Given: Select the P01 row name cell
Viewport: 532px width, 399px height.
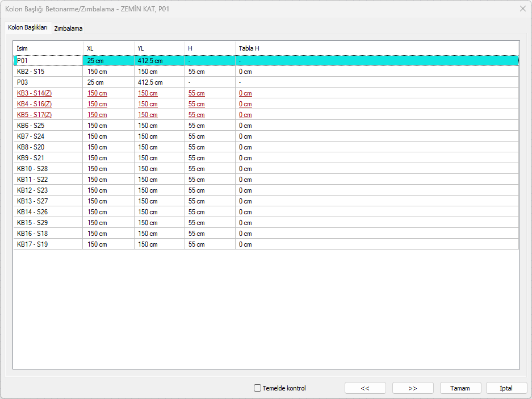Looking at the screenshot, I should point(22,60).
